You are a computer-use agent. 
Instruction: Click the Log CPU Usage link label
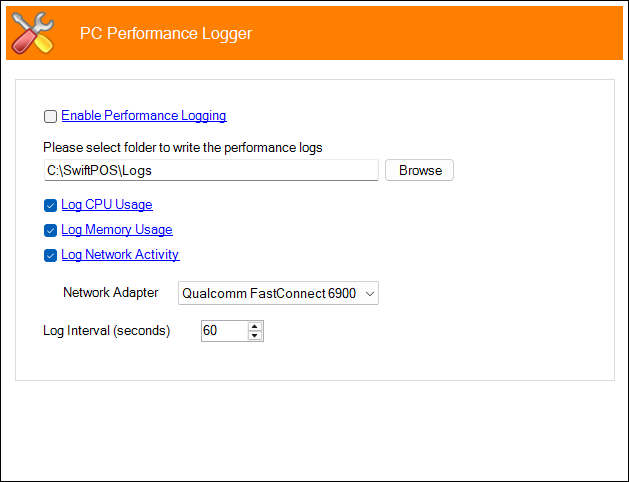click(107, 205)
